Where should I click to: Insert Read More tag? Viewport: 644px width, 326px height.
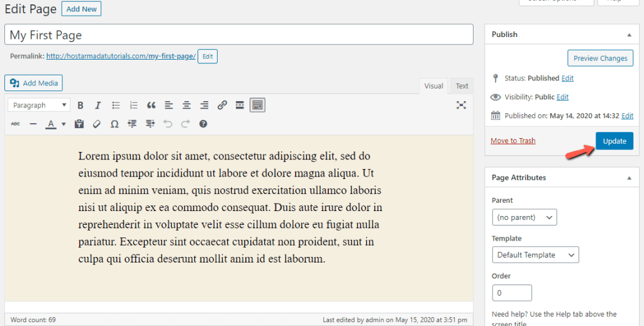pyautogui.click(x=240, y=106)
